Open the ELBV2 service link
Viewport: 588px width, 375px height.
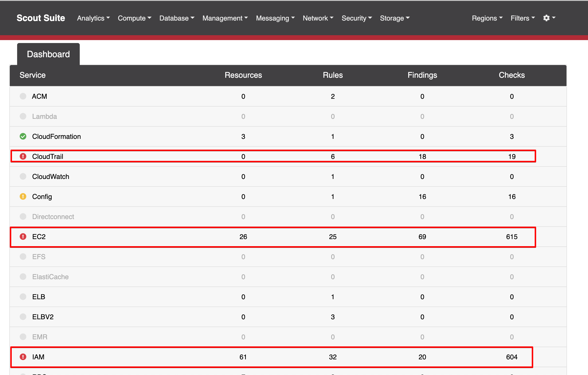click(43, 317)
